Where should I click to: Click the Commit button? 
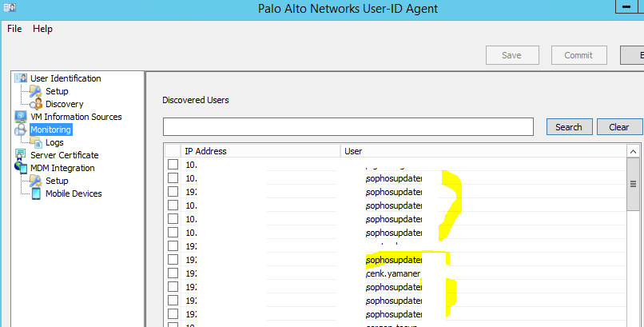578,55
